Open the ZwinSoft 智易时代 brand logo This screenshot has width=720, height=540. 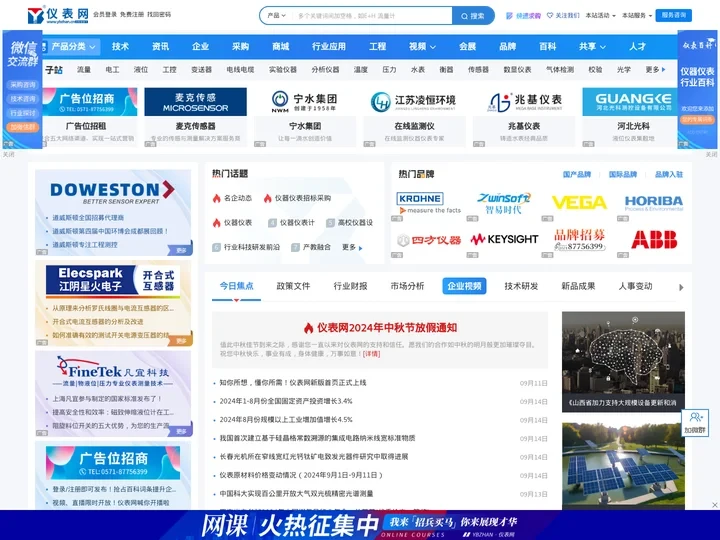[503, 202]
